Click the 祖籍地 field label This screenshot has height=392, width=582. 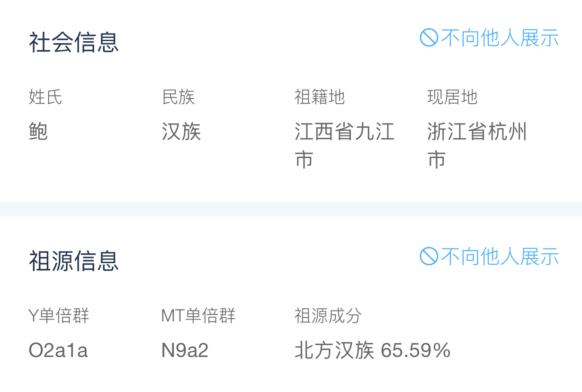[x=320, y=97]
